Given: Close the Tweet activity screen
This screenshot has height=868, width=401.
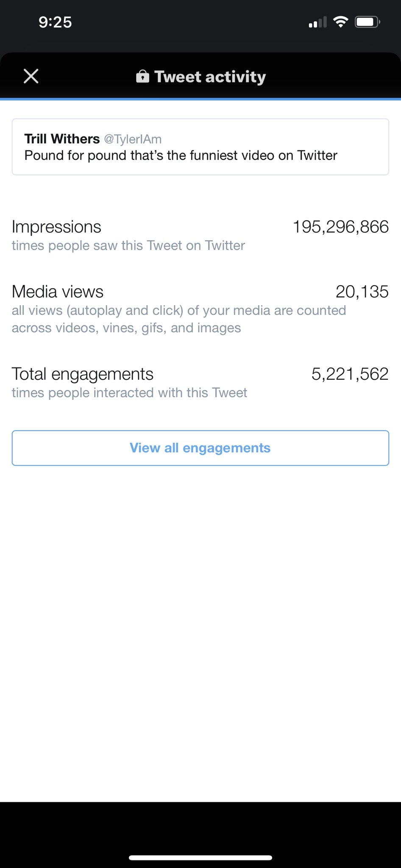Looking at the screenshot, I should click(31, 76).
